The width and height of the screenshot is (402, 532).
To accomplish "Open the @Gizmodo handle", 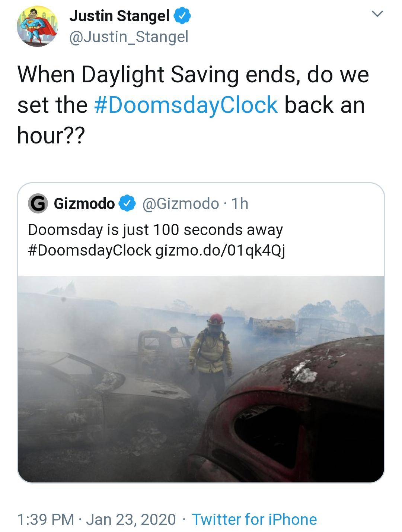I will point(181,204).
